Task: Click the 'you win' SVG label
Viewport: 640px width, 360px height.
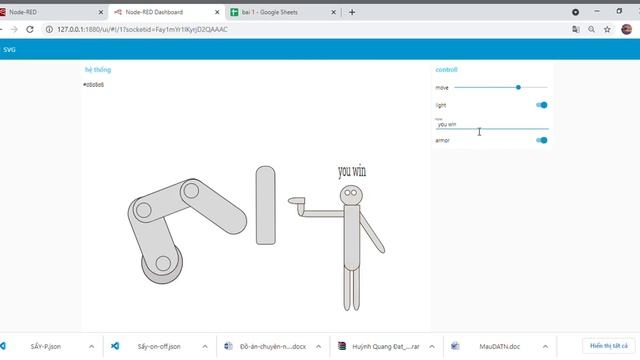Action: click(x=352, y=171)
